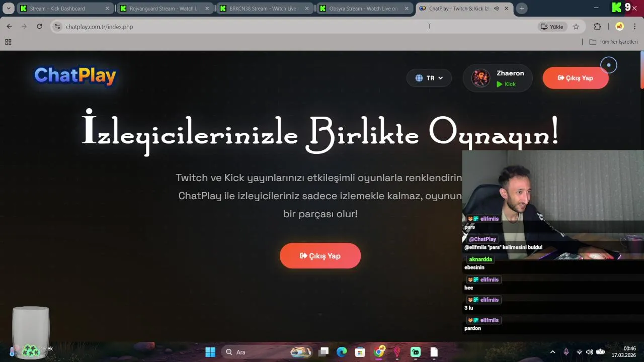Close the ChatPlay tab
Image resolution: width=644 pixels, height=362 pixels.
[x=506, y=9]
